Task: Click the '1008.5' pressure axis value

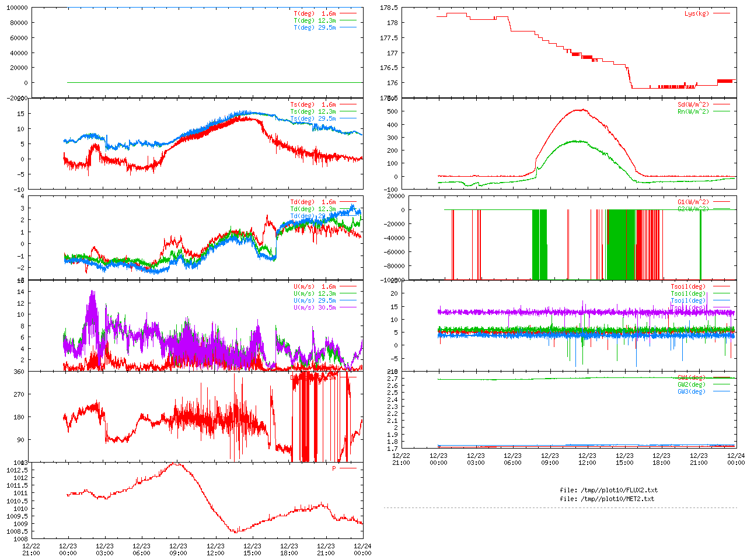Action: (17, 532)
